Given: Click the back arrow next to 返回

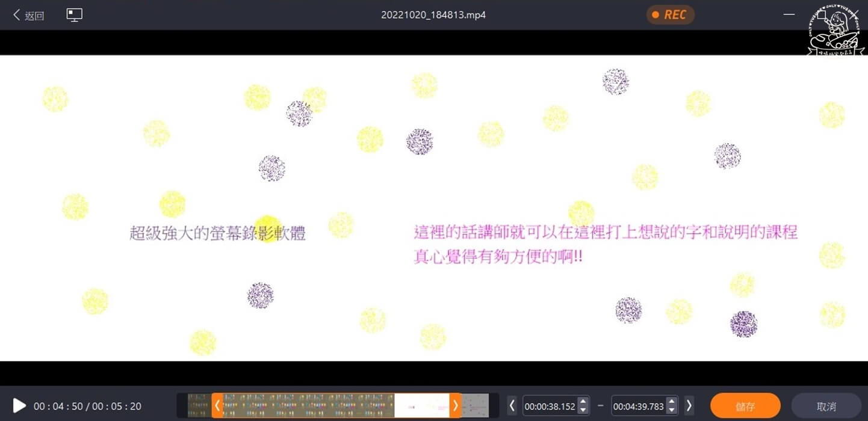Looking at the screenshot, I should [x=16, y=14].
